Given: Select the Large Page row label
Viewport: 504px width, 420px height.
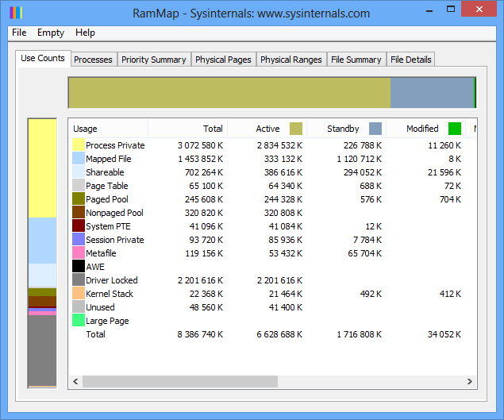Looking at the screenshot, I should [x=107, y=321].
